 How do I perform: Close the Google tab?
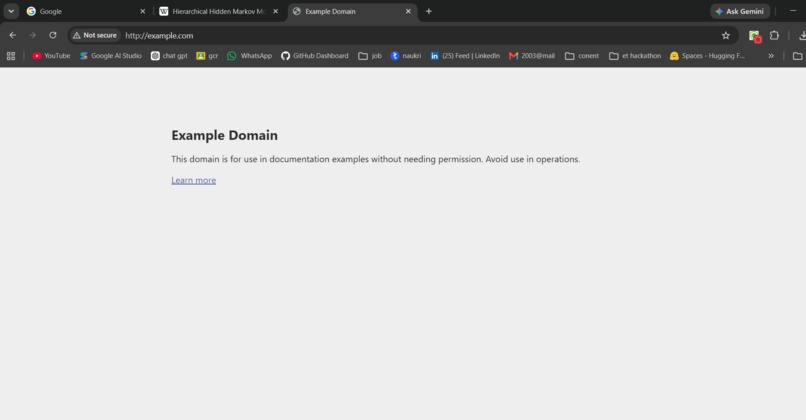tap(142, 11)
